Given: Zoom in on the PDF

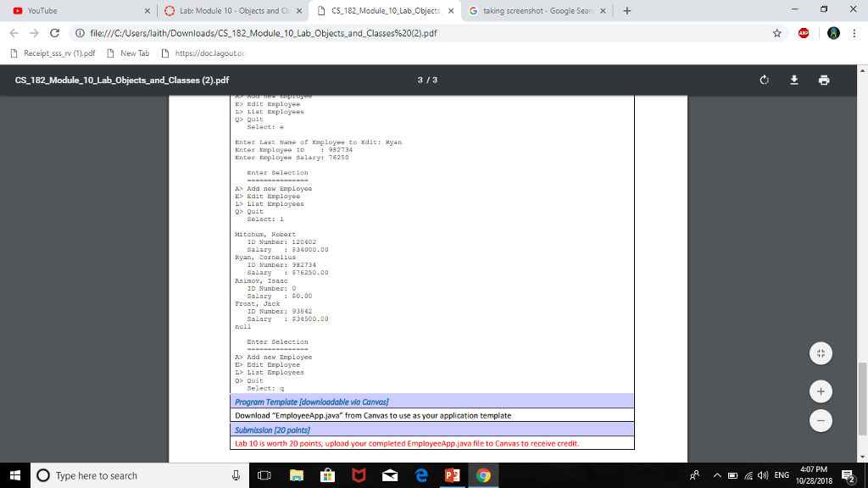Looking at the screenshot, I should pyautogui.click(x=820, y=391).
